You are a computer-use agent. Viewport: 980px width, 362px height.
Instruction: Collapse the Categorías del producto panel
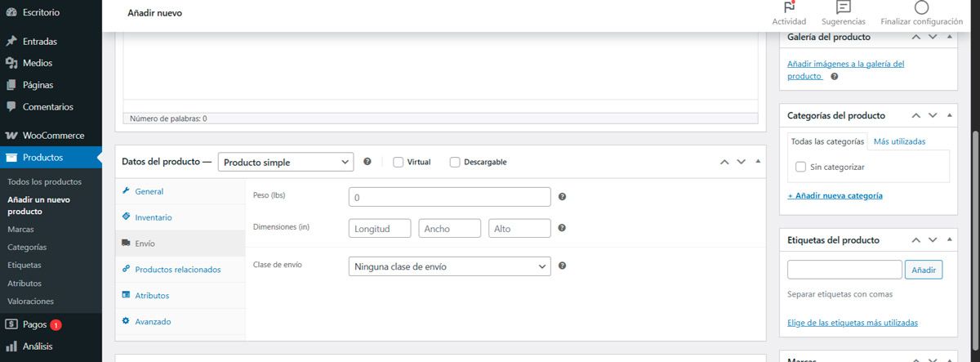coord(950,115)
